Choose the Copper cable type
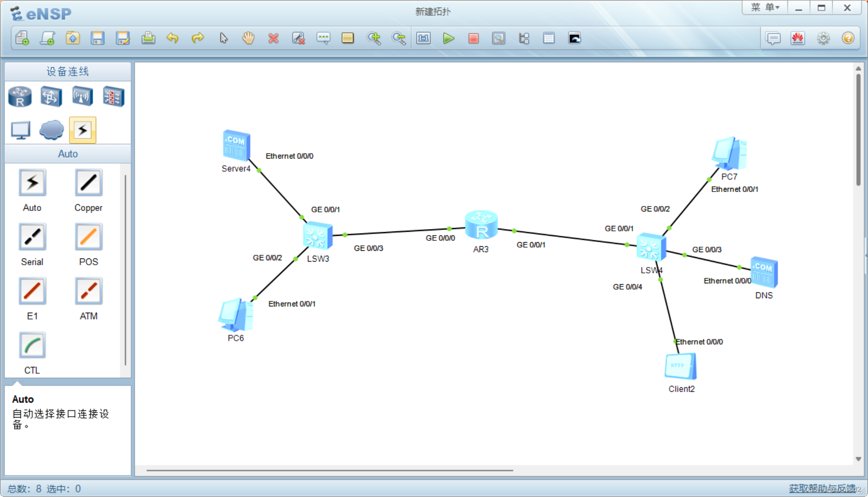868x497 pixels. 89,183
